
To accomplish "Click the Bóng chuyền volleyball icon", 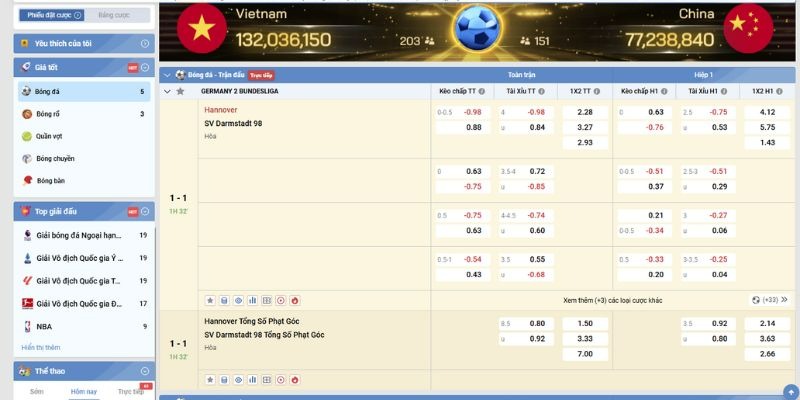I will [26, 159].
